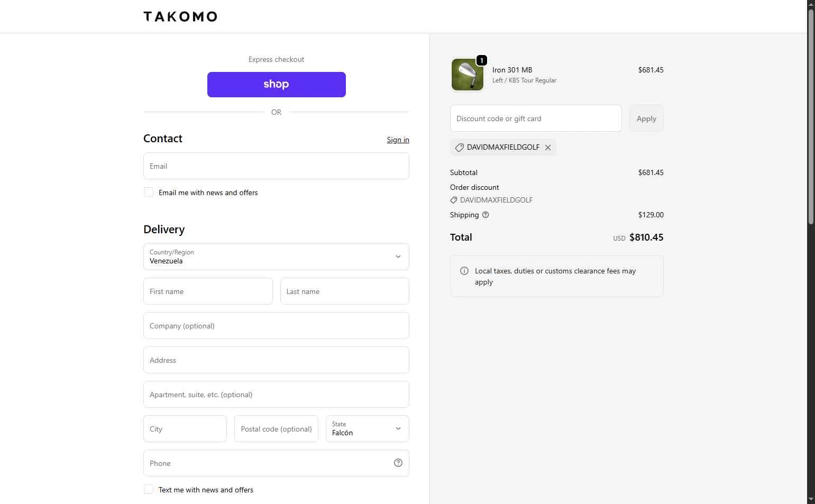Image resolution: width=815 pixels, height=504 pixels.
Task: Open the Country/Region dropdown showing Venezuela
Action: click(x=276, y=256)
